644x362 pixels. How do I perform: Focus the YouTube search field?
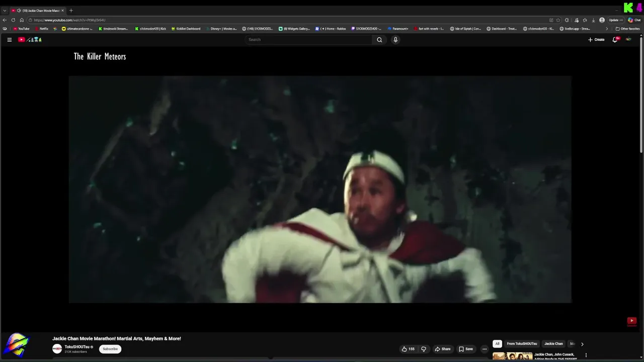pyautogui.click(x=309, y=40)
